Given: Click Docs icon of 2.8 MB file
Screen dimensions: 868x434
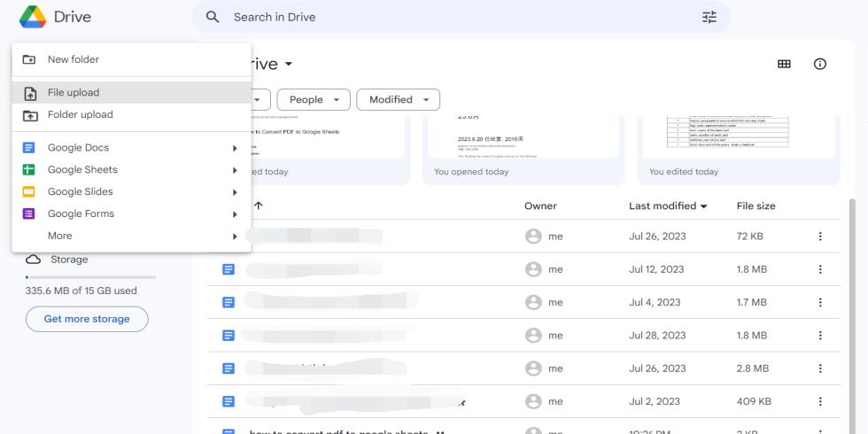Looking at the screenshot, I should coord(229,368).
